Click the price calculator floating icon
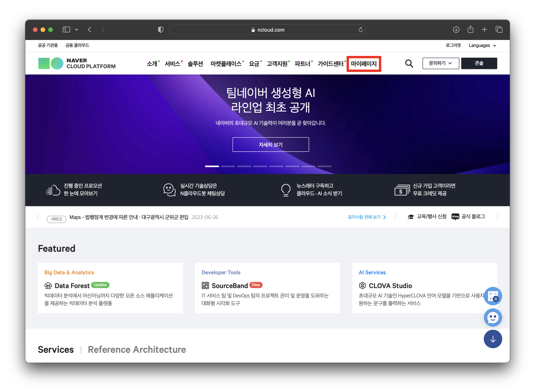This screenshot has width=537, height=392. tap(493, 296)
